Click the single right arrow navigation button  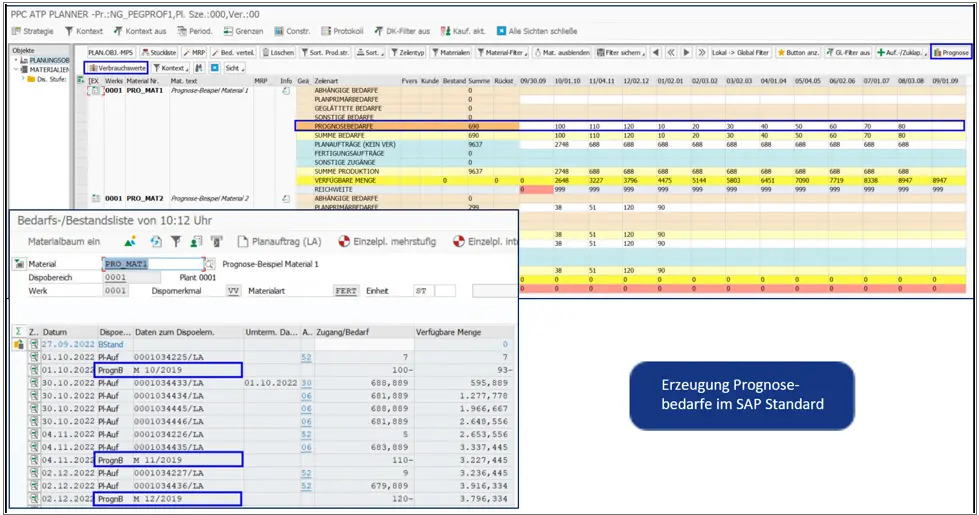[x=686, y=52]
